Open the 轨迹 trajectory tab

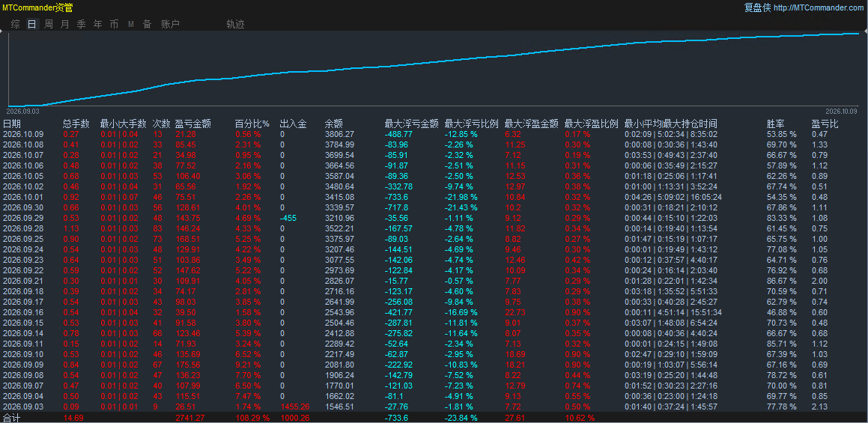[235, 24]
